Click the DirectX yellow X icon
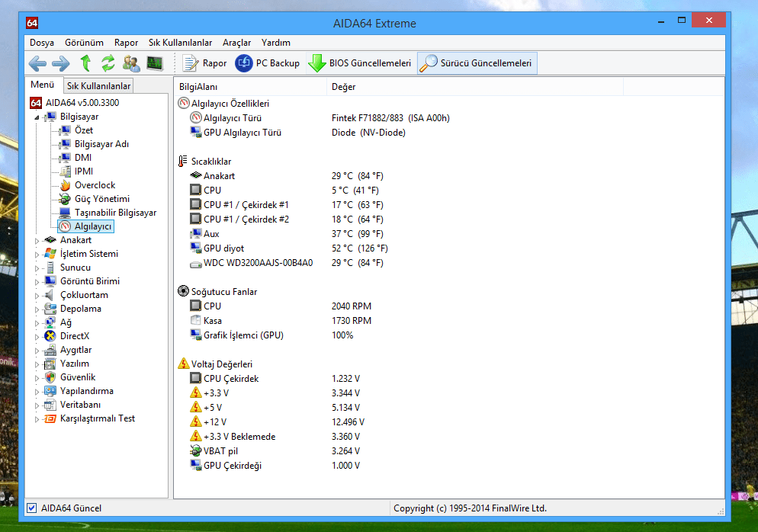The image size is (758, 532). click(50, 336)
